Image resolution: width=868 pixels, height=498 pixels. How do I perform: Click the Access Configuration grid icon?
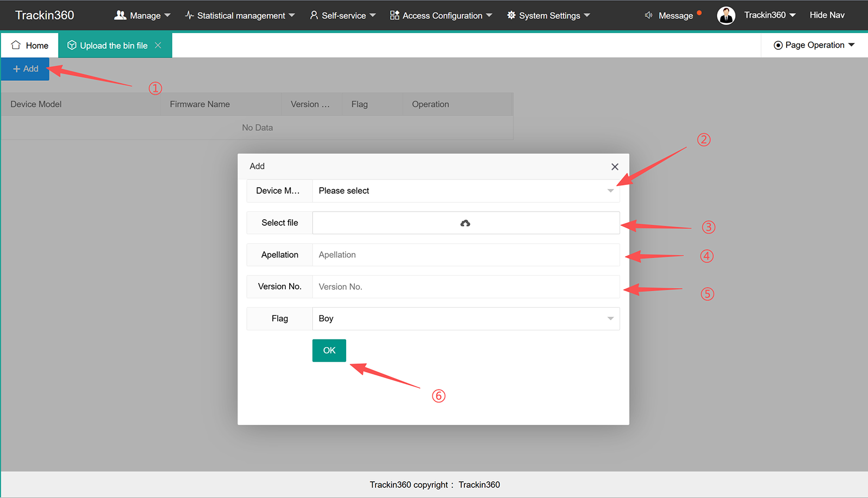coord(394,15)
